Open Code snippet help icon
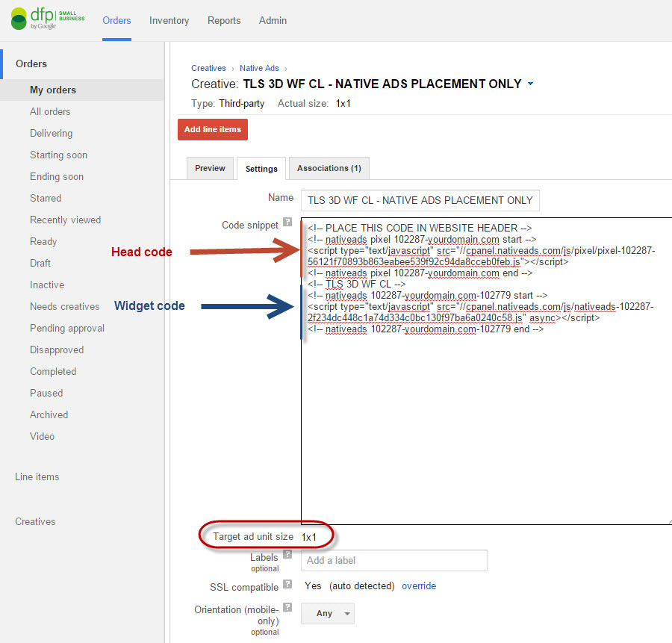Screen dimensions: 672x643 287,222
